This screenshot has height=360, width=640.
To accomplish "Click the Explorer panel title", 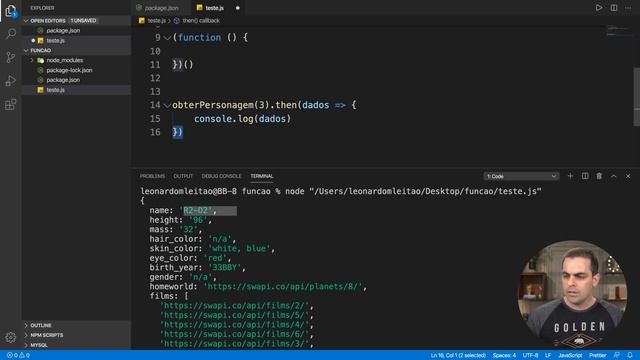I will (42, 8).
